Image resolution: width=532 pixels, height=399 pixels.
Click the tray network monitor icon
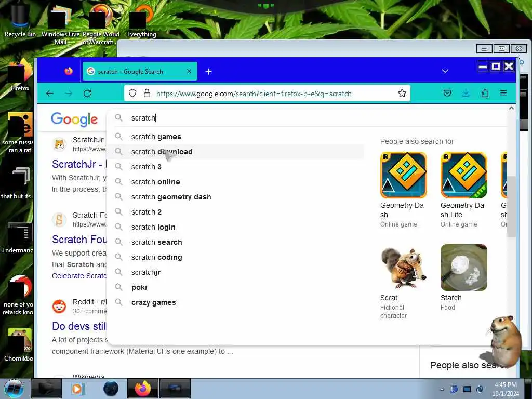click(x=467, y=389)
